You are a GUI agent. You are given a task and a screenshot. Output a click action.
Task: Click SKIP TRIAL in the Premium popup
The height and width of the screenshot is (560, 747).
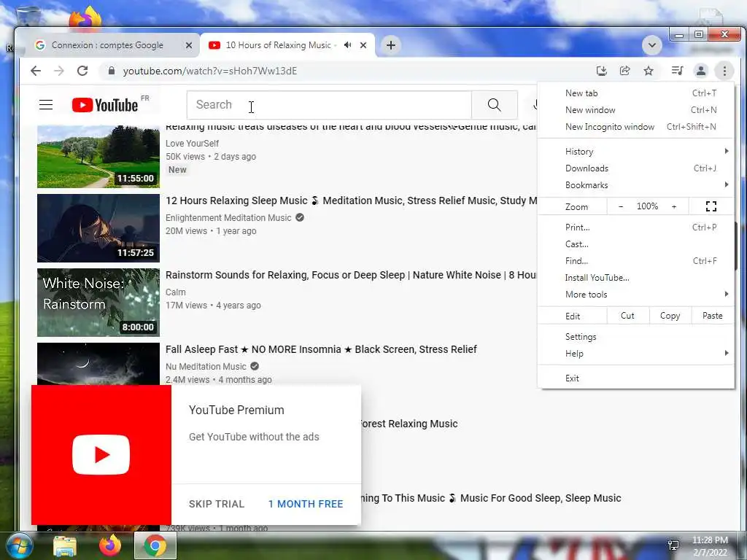[216, 504]
